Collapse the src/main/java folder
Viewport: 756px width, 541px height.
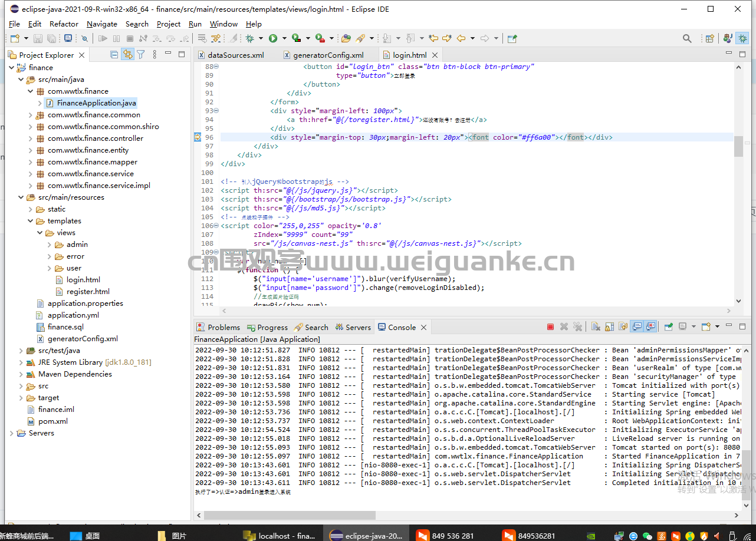click(21, 80)
